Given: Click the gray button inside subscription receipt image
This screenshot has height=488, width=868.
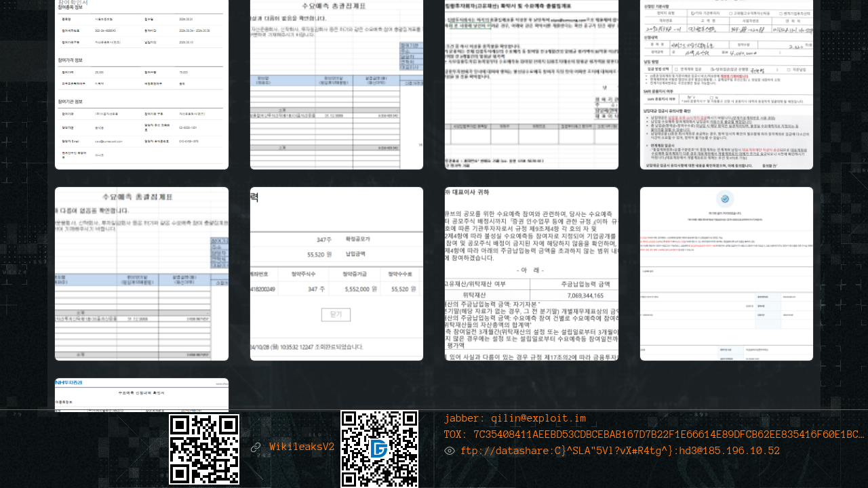Looking at the screenshot, I should [x=336, y=314].
